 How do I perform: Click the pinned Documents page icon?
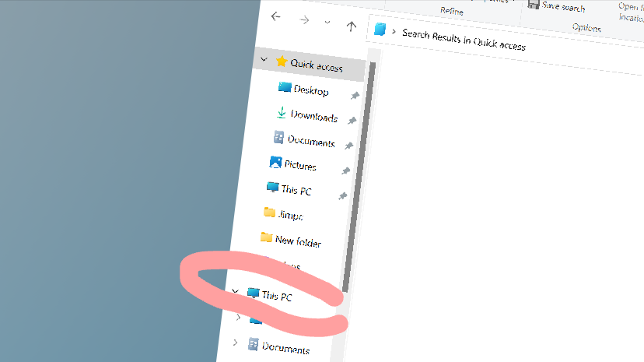click(279, 137)
